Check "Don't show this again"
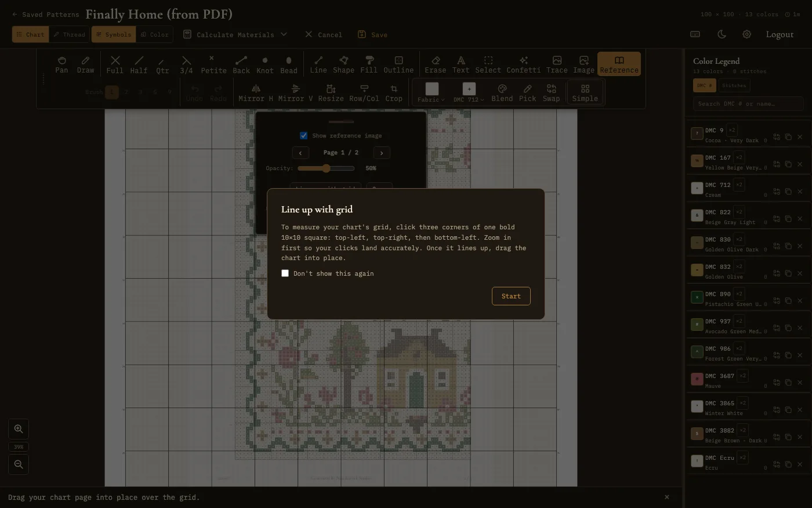This screenshot has height=508, width=812. (x=285, y=273)
